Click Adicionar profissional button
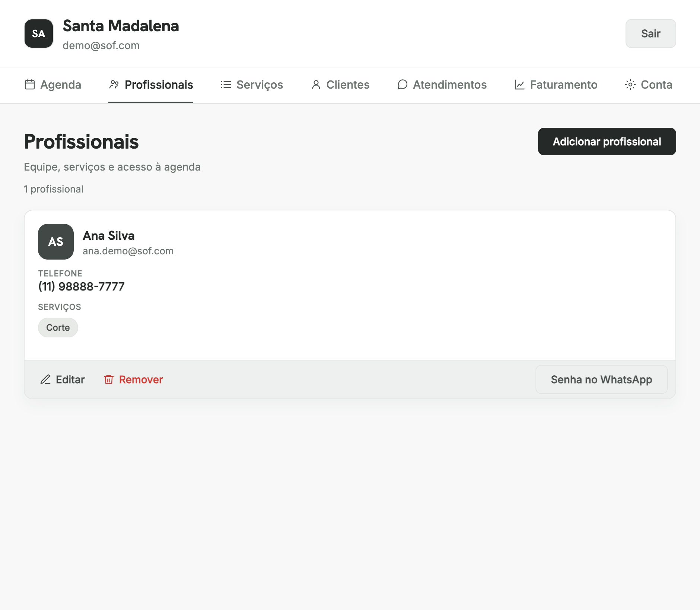This screenshot has height=610, width=700. 607,142
